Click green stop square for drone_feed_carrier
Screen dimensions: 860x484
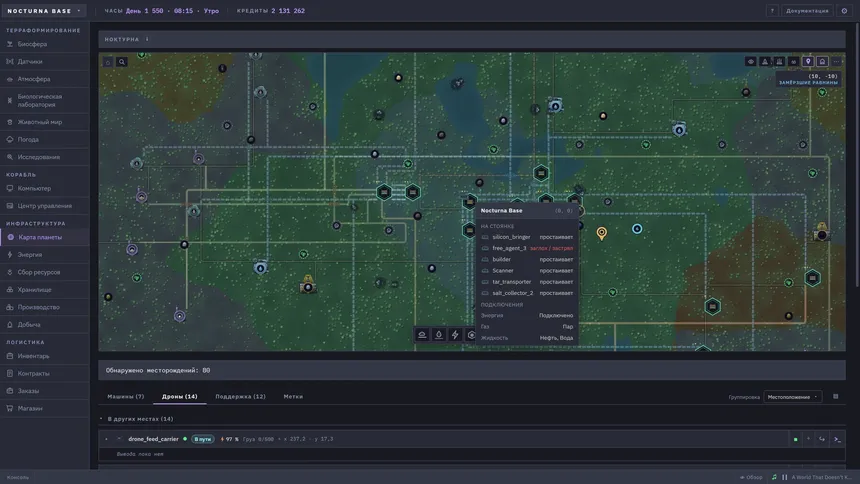pyautogui.click(x=795, y=439)
